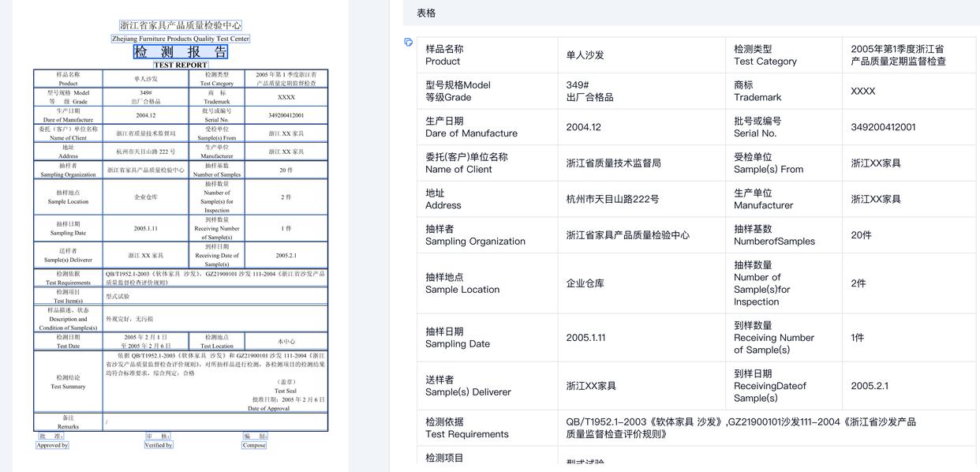
Task: Select 浙江XX家具 in the 送样者 row of the results table
Action: 591,386
